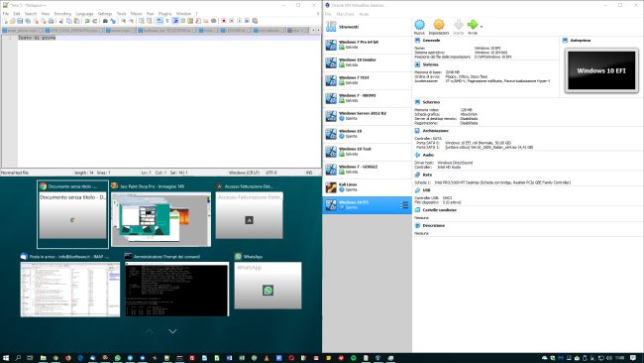Image resolution: width=644 pixels, height=363 pixels.
Task: Select the Jasc Paint Shop Pro window thumbnail
Action: [161, 214]
